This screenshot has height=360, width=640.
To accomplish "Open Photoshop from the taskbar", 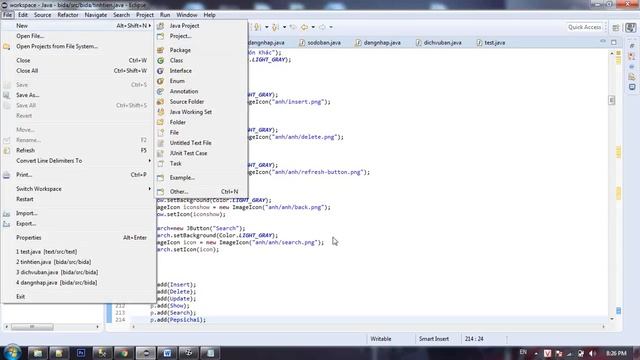I will pos(80,353).
